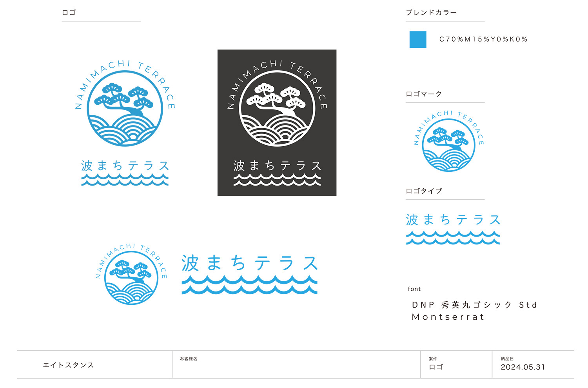Click the white wave lines in dark panel
The image size is (588, 388).
coord(277,180)
